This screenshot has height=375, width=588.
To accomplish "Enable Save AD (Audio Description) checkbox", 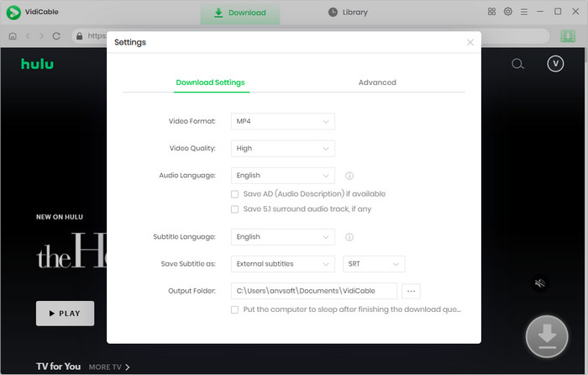I will pyautogui.click(x=234, y=194).
